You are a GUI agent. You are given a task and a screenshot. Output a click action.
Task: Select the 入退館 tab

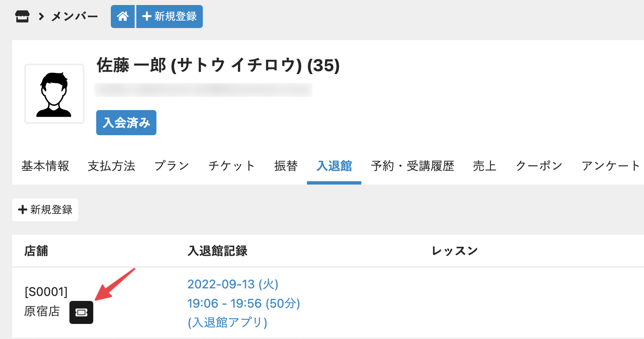(x=334, y=166)
